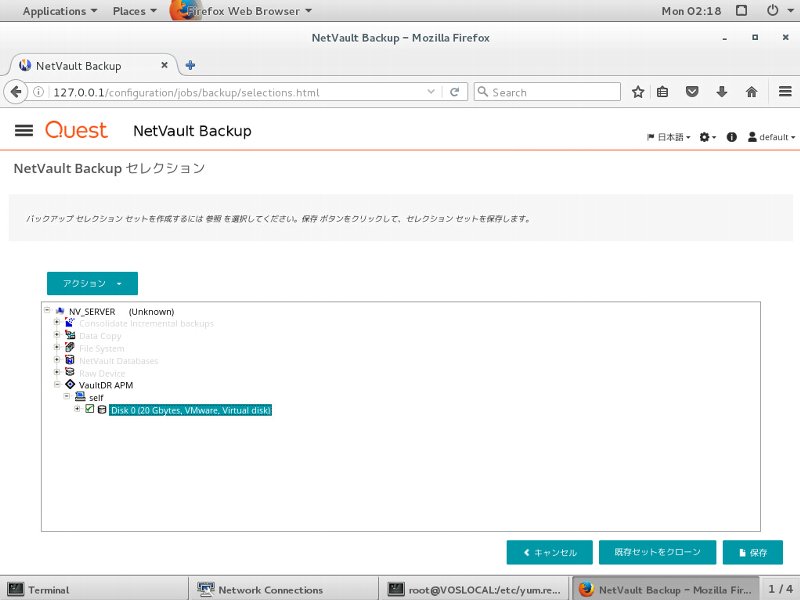Open the Mon 02:18 clock panel

click(691, 11)
